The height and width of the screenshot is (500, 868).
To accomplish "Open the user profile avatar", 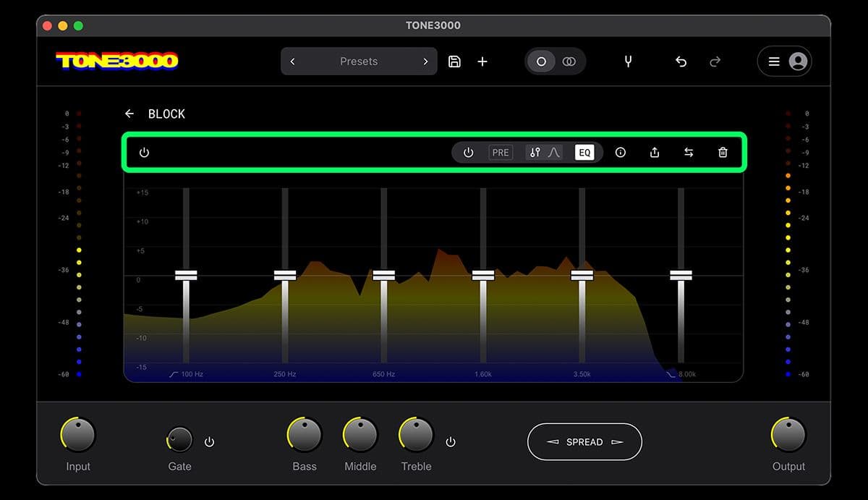I will [x=798, y=62].
